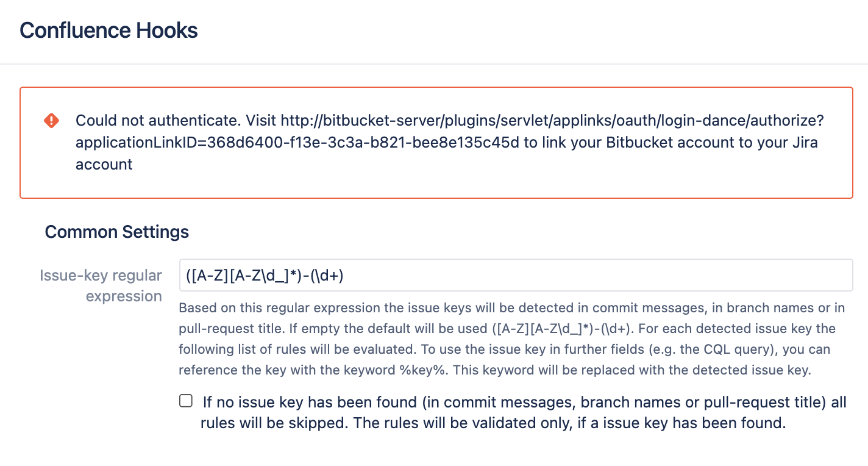Toggle the skip-rules-if-no-issue-key checkbox
868x466 pixels.
click(x=186, y=401)
